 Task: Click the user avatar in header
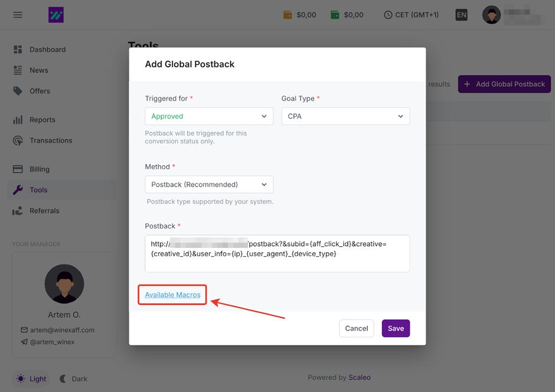(x=491, y=15)
